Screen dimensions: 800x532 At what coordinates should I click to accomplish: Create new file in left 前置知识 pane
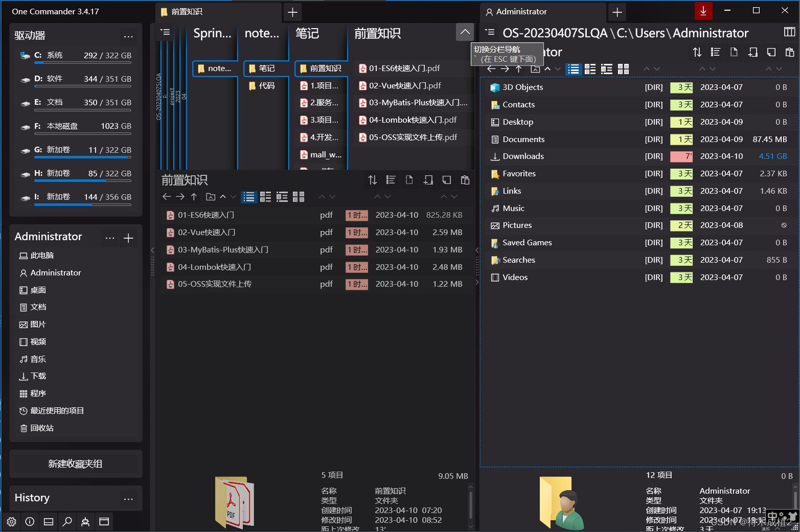pos(409,180)
